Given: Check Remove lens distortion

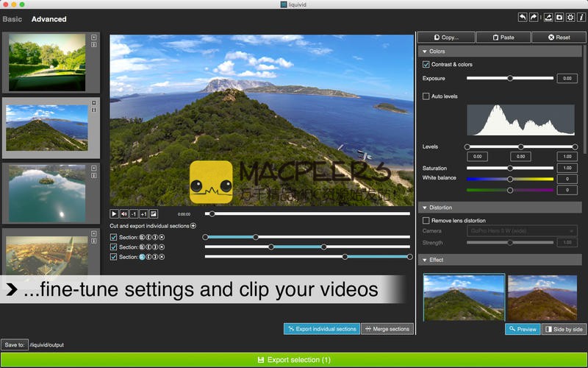Looking at the screenshot, I should point(426,220).
